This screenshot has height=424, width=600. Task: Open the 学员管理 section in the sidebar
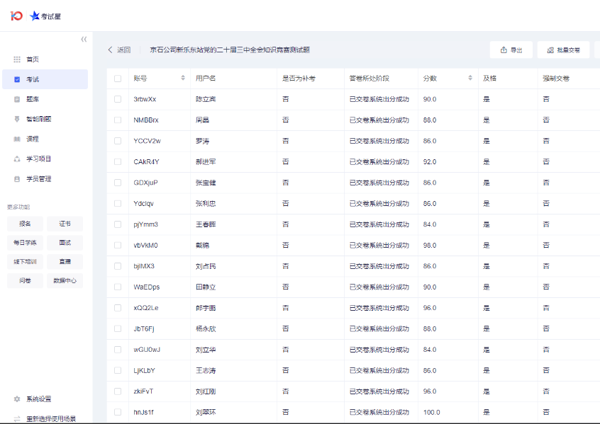click(x=45, y=179)
